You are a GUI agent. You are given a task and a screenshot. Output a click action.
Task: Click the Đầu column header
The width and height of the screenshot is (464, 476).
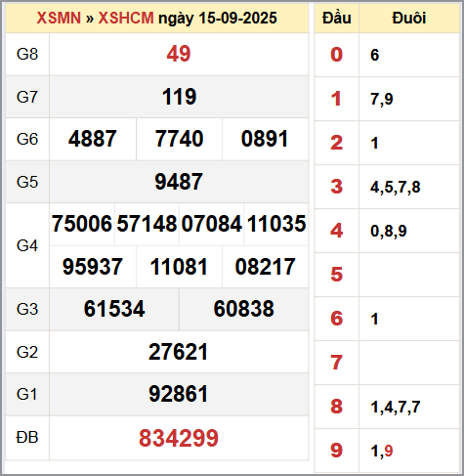click(x=337, y=18)
